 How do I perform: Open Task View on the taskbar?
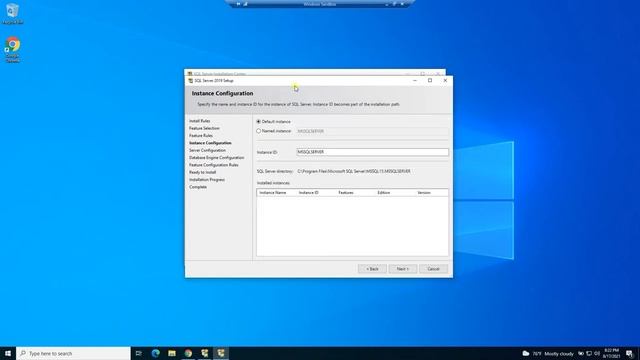[x=139, y=353]
